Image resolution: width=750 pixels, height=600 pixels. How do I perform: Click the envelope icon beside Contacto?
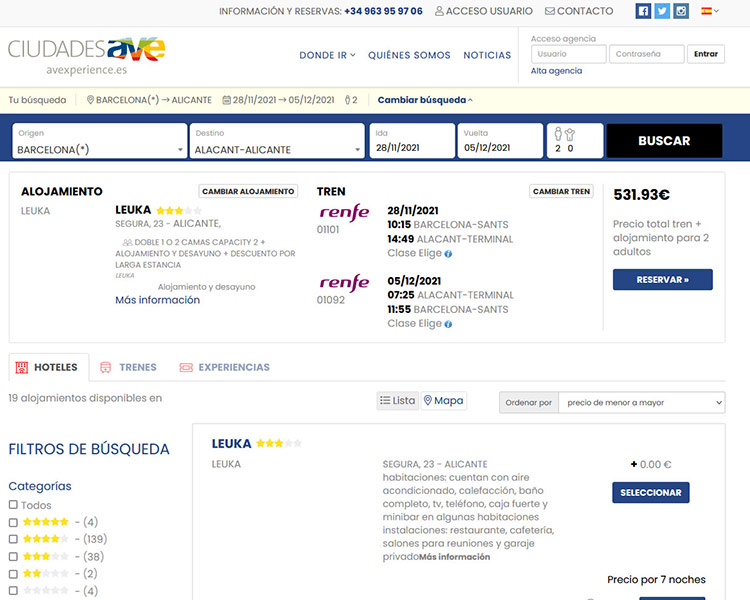pyautogui.click(x=550, y=11)
